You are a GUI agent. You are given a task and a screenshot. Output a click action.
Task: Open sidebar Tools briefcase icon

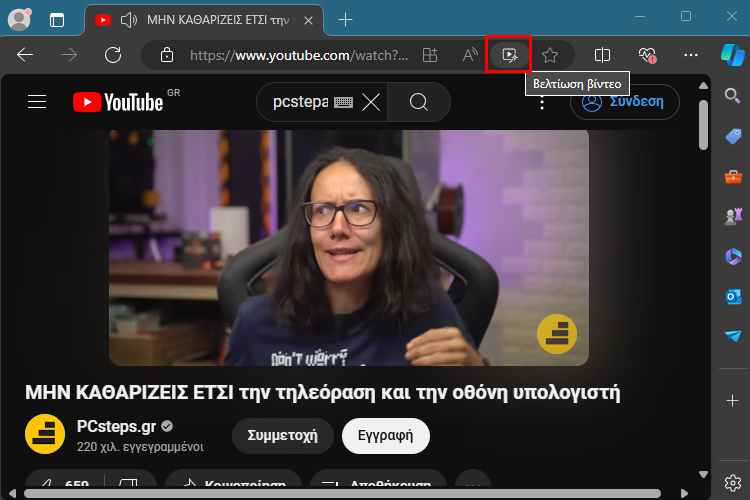click(x=733, y=177)
